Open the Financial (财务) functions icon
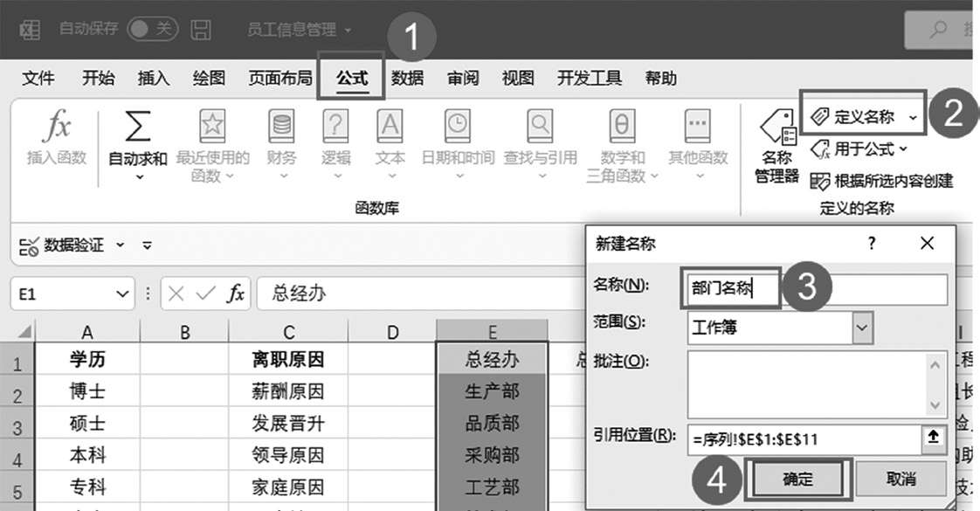The image size is (980, 511). tap(281, 126)
